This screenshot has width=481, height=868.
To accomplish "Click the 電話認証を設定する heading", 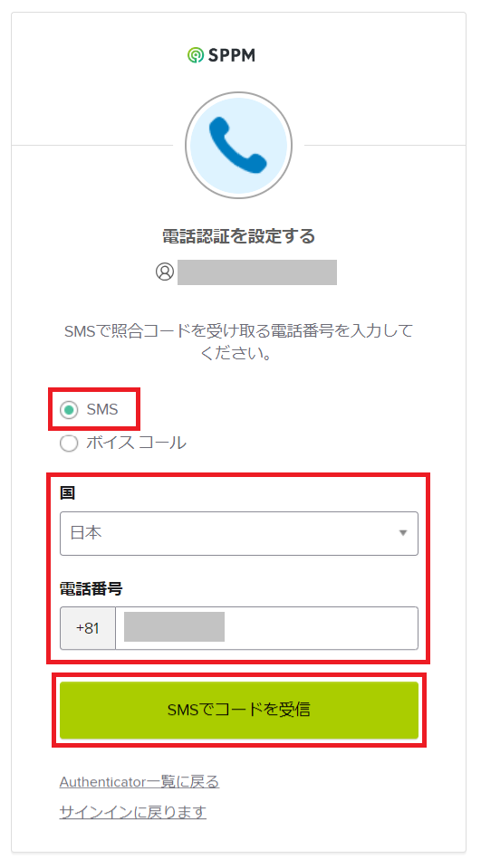I will (x=239, y=236).
